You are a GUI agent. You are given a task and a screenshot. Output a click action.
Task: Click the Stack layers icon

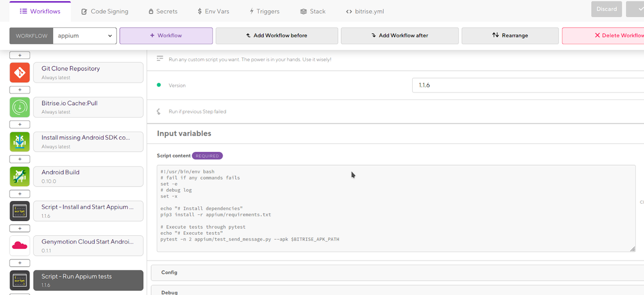coord(303,11)
